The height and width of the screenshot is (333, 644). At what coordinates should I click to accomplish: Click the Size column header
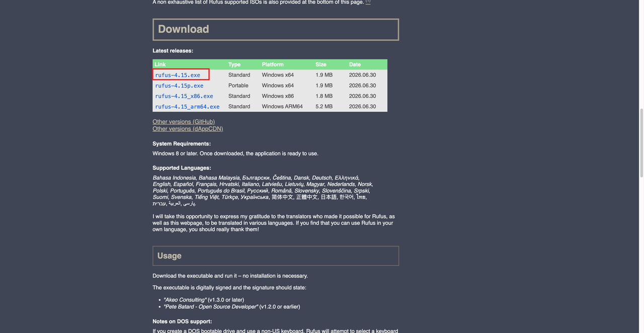click(321, 64)
